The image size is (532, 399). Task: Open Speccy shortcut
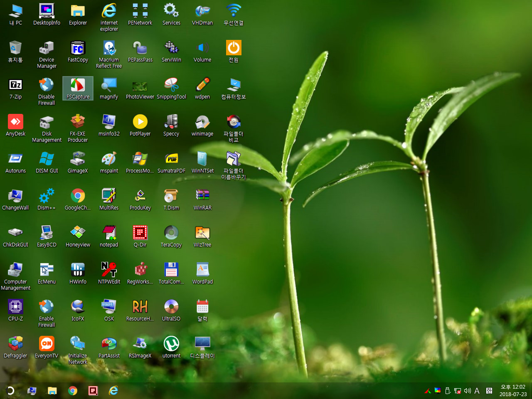(x=171, y=126)
